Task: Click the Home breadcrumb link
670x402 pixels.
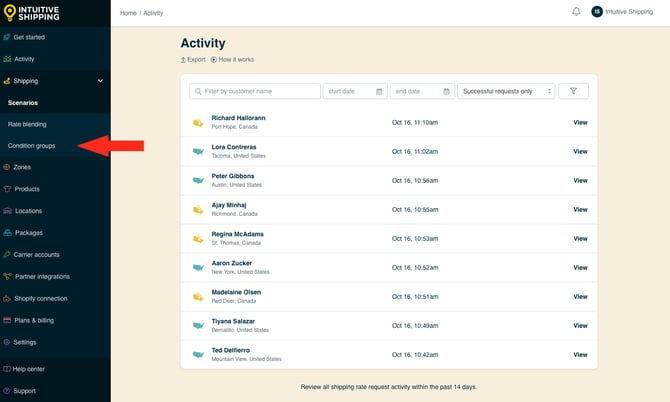Action: click(x=128, y=13)
